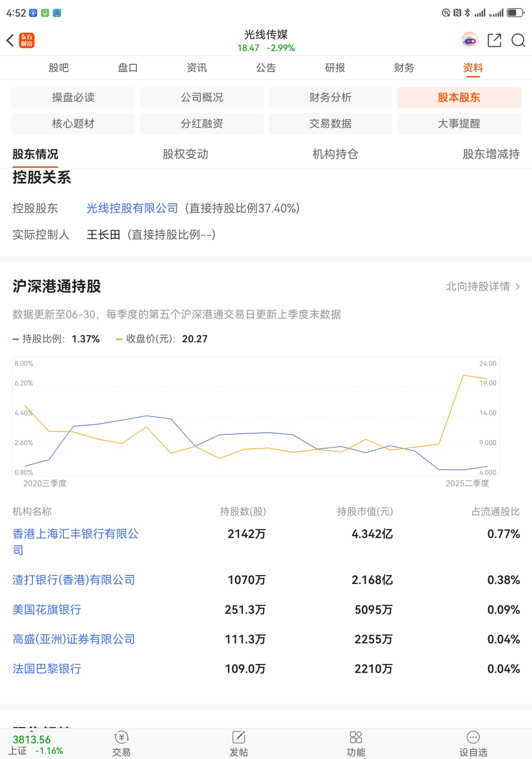Tap the 持股市值(元) column header

(365, 512)
